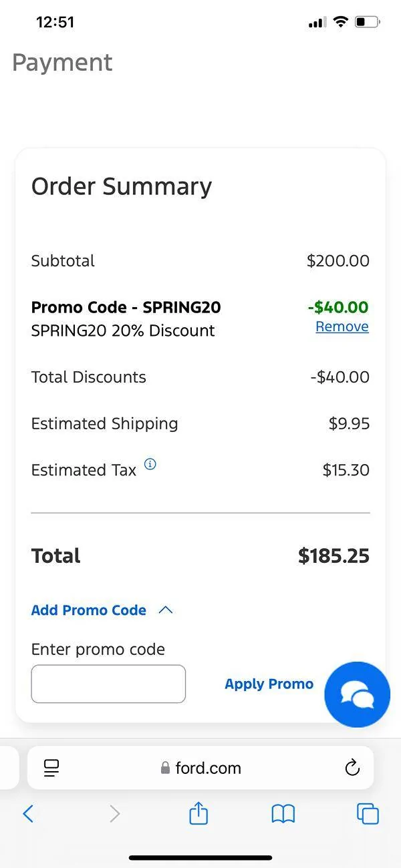401x868 pixels.
Task: Tap the Safari forward arrow
Action: pos(114,813)
